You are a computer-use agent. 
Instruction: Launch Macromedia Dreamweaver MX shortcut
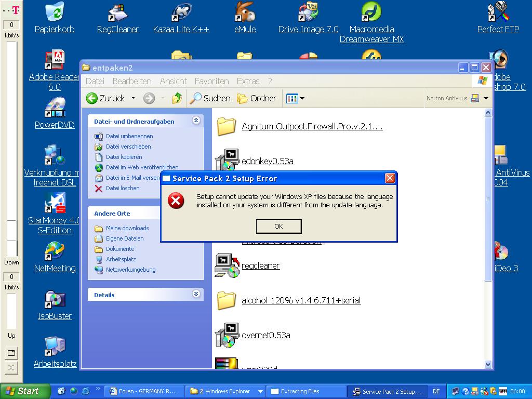coord(372,23)
